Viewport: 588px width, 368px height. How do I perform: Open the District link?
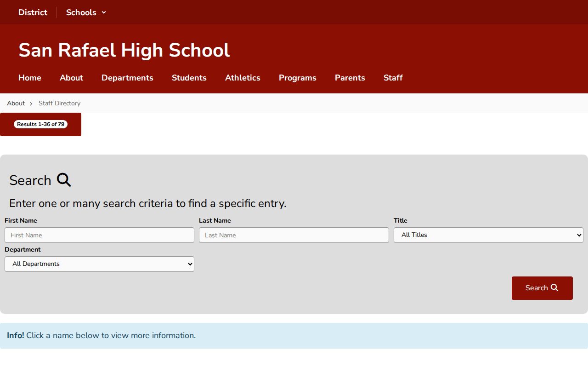click(33, 12)
